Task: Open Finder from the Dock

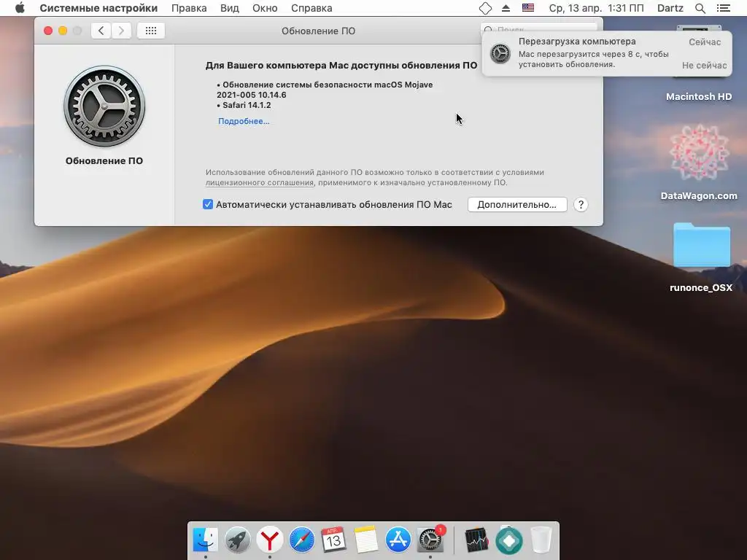Action: click(x=205, y=540)
